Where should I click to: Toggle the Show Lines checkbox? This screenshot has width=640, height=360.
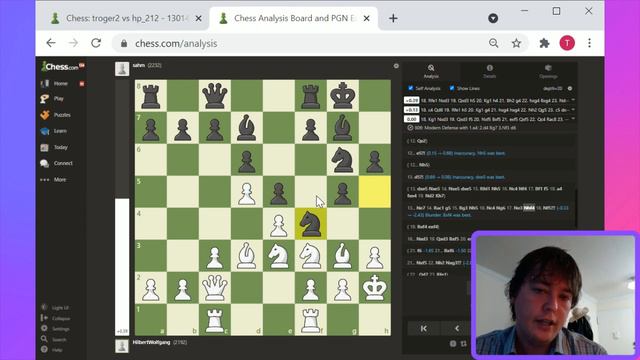(x=452, y=88)
